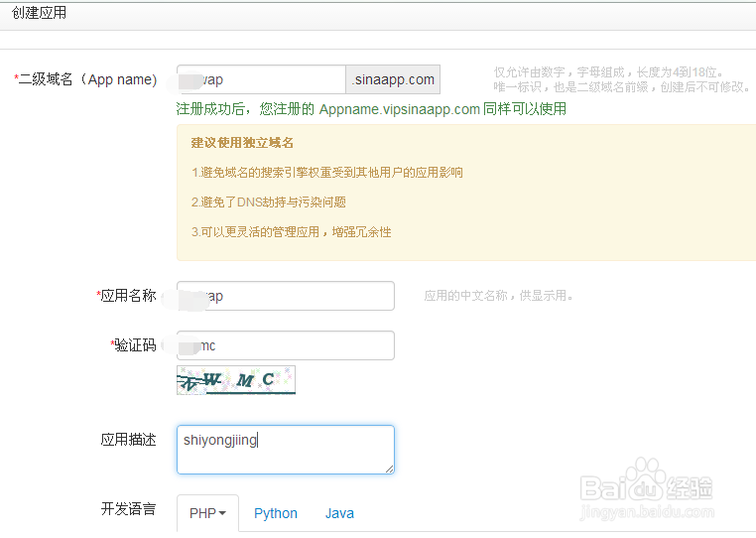Click the 建议使用独立域名 heading
Screen dimensions: 756x538
click(242, 143)
